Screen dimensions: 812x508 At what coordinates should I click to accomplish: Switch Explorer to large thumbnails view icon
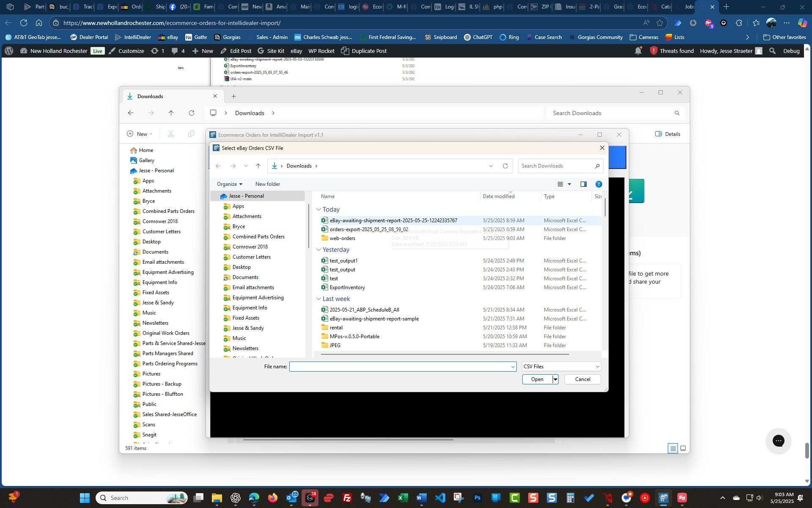[x=683, y=448]
